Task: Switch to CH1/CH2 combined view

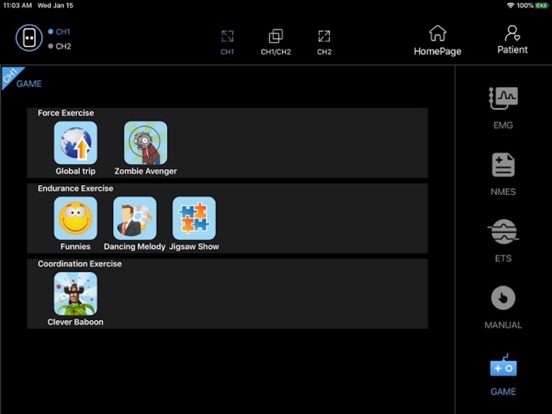Action: (x=276, y=43)
